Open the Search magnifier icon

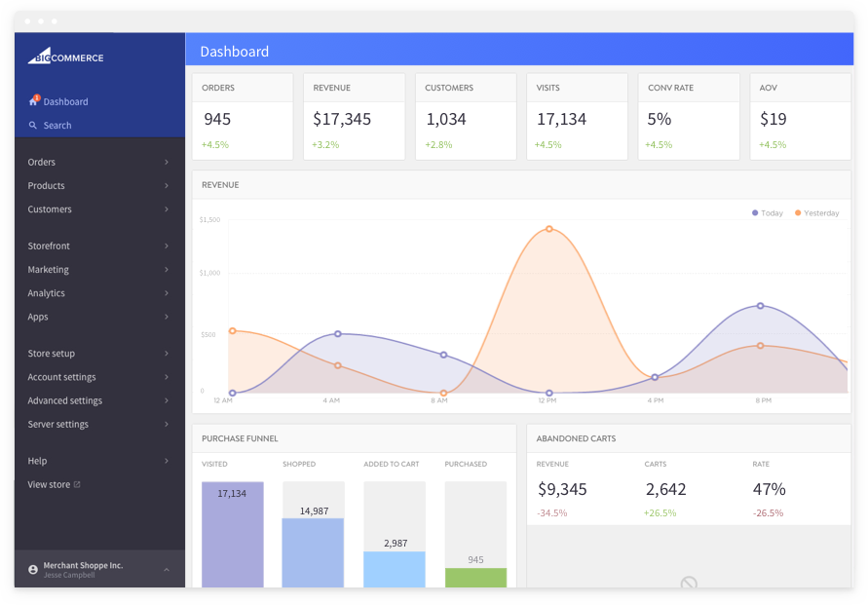point(32,125)
